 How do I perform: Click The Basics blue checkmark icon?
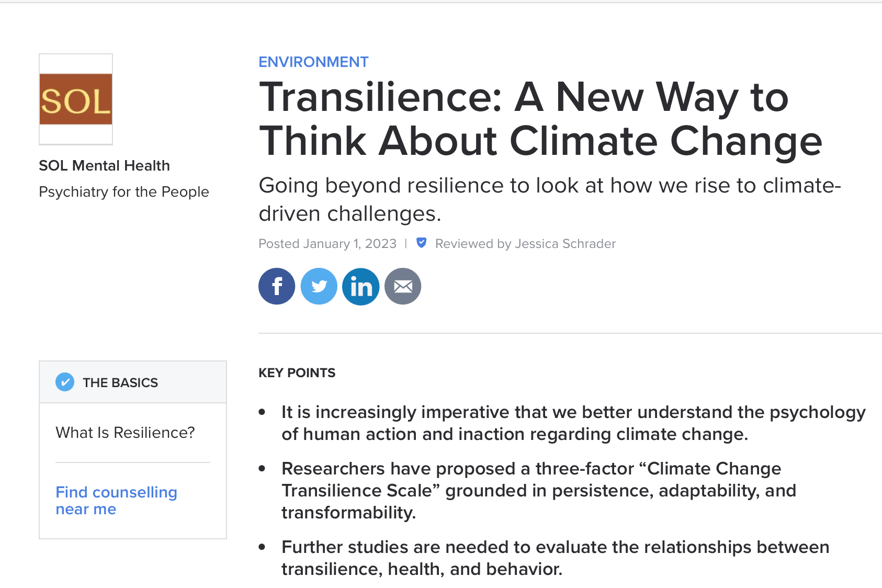point(65,382)
